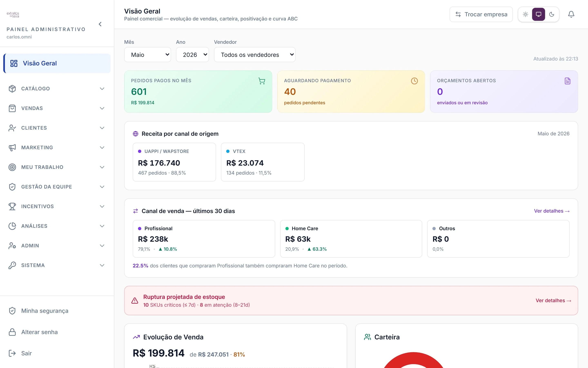Click the Sistema key icon

(12, 265)
